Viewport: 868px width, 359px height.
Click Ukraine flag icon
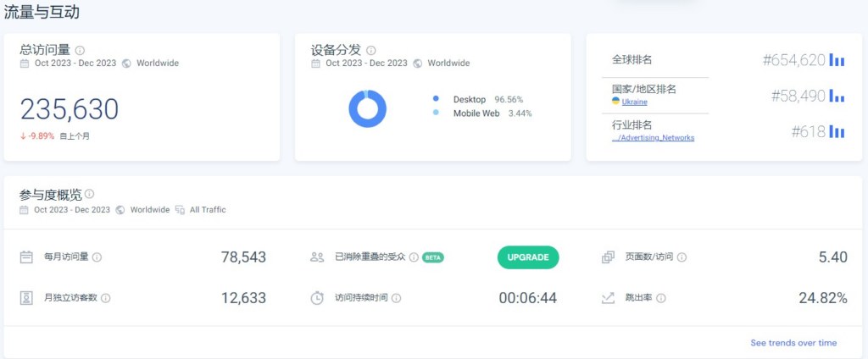(615, 102)
